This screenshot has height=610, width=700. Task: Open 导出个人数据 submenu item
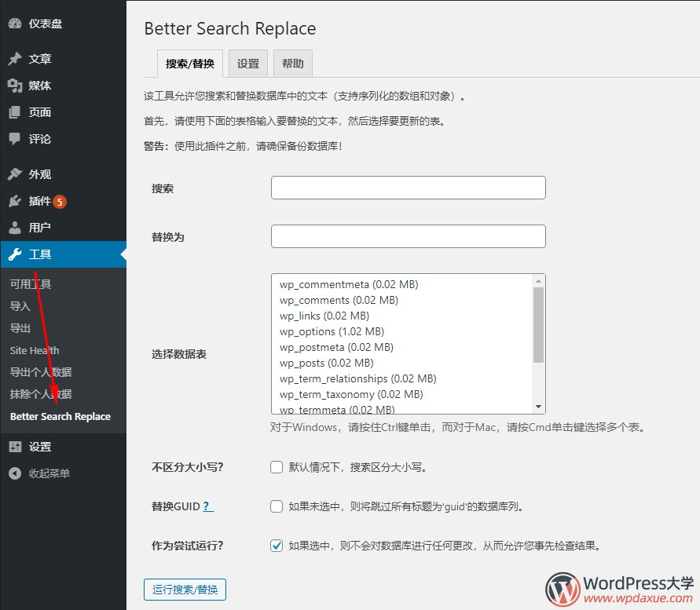[x=41, y=372]
